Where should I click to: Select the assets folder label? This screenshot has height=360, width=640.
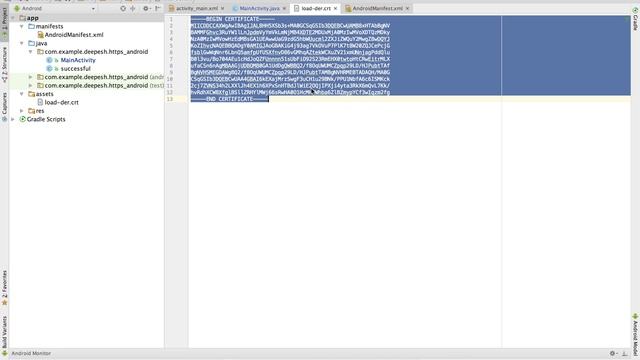44,94
